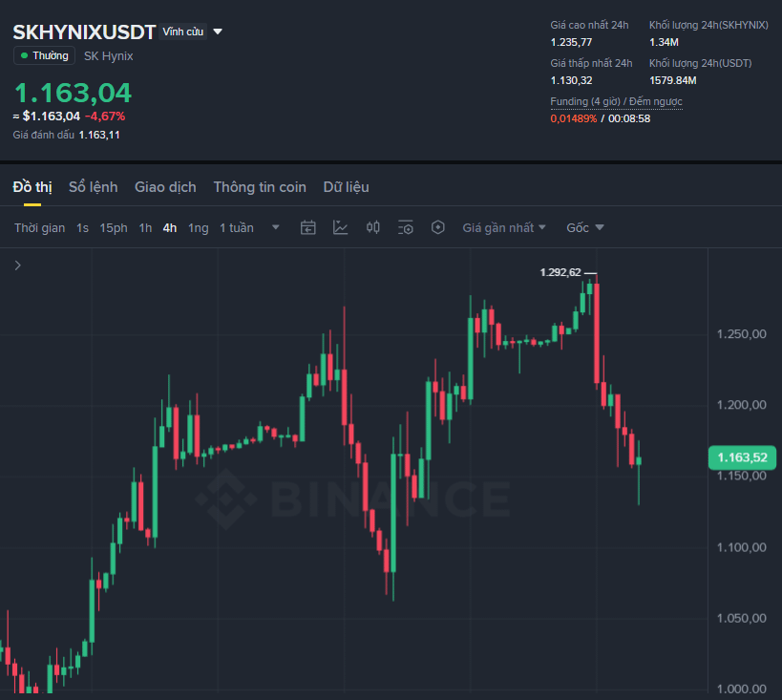782x700 pixels.
Task: Click the Giá cao nhất 24h label
Action: pyautogui.click(x=589, y=25)
